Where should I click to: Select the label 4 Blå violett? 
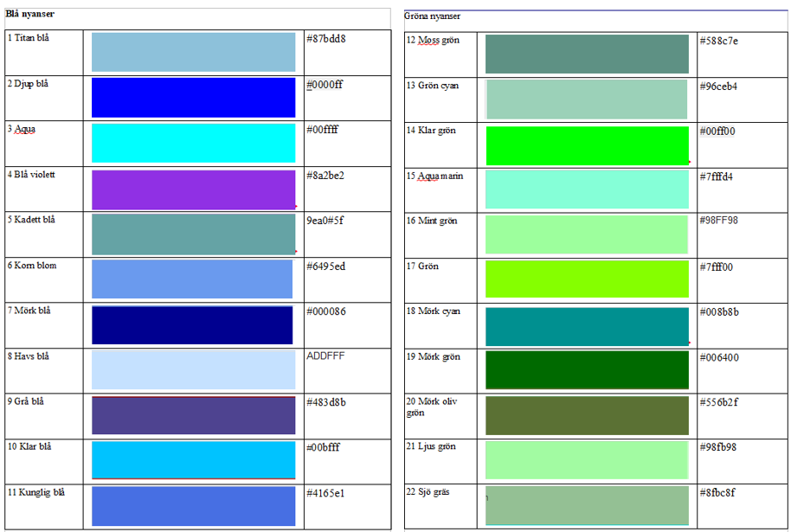[31, 175]
